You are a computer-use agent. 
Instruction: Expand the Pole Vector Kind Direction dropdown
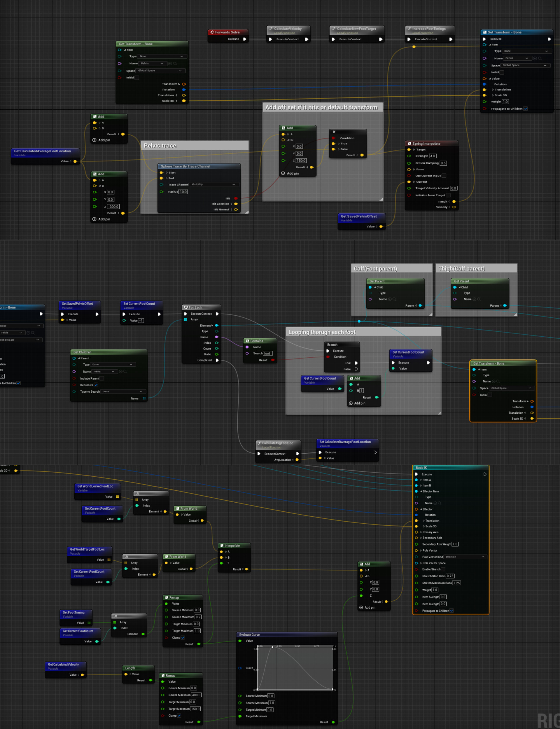pyautogui.click(x=465, y=557)
